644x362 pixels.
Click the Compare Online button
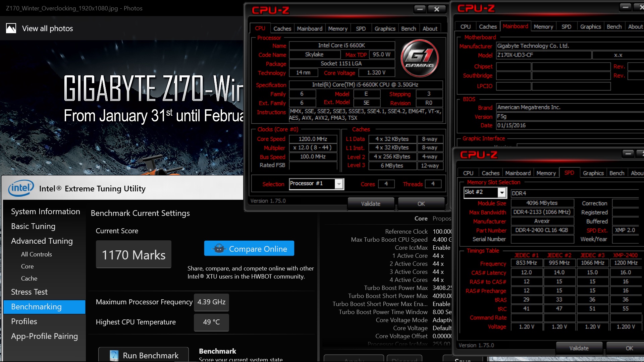(249, 248)
